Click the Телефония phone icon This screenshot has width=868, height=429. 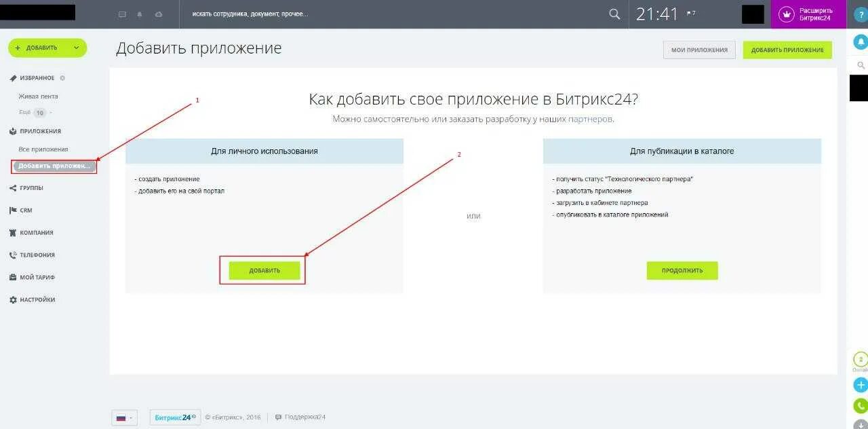[x=13, y=255]
